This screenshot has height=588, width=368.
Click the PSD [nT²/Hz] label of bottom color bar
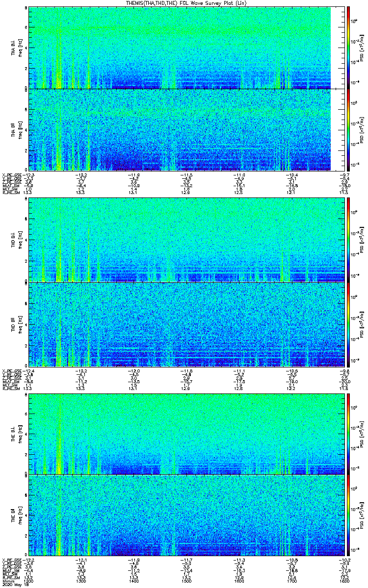pyautogui.click(x=362, y=515)
